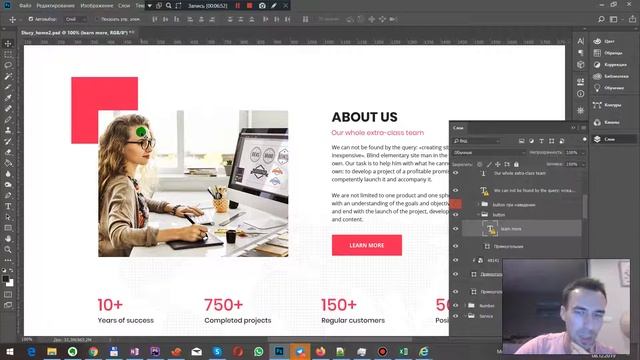The width and height of the screenshot is (640, 360).
Task: Hide the 'Number' group layer
Action: [x=456, y=305]
